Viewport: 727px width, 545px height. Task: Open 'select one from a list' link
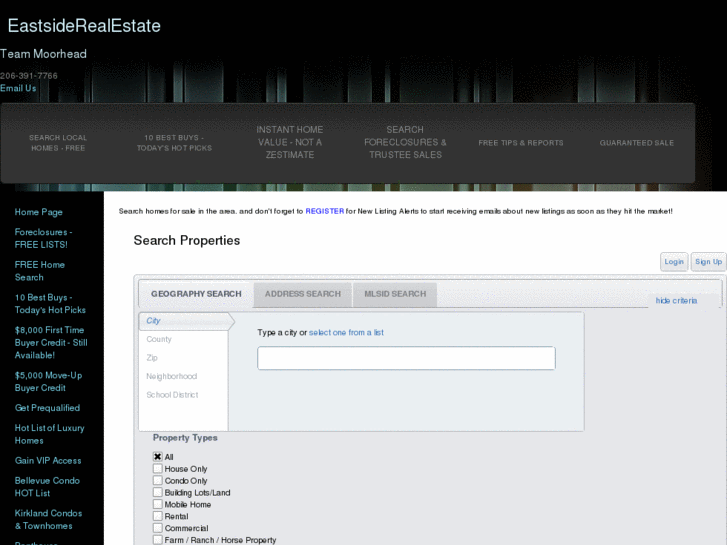coord(346,333)
